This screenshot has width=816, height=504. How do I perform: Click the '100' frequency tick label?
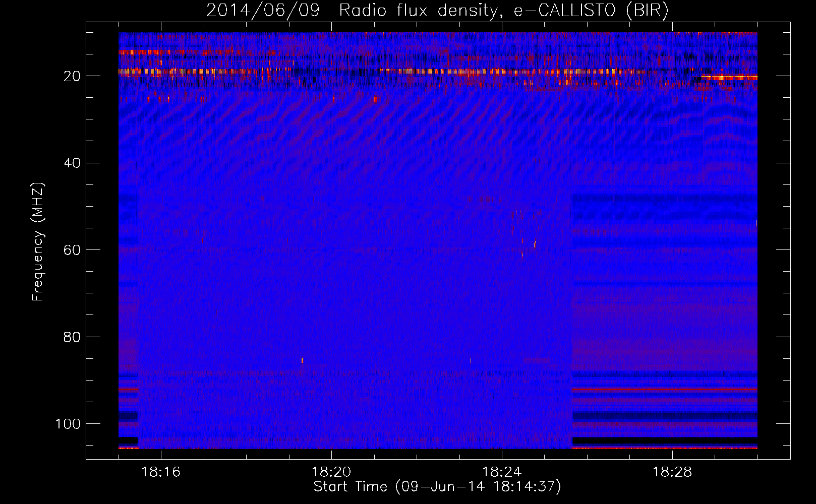click(x=68, y=424)
